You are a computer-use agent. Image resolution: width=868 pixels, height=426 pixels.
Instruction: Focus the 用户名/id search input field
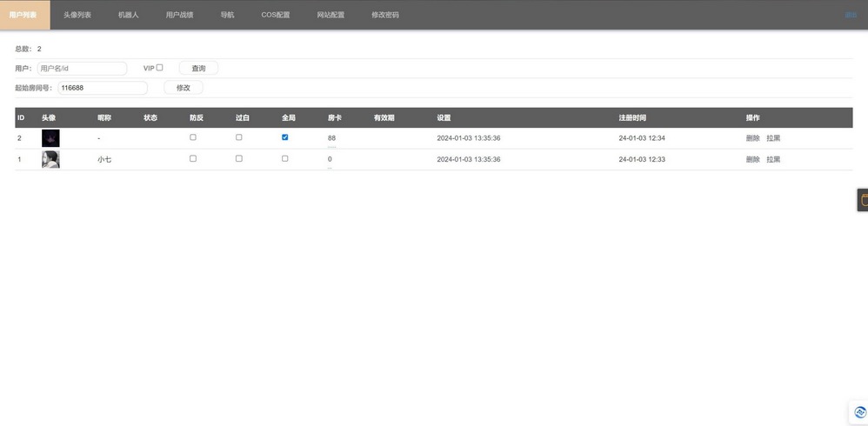point(82,68)
